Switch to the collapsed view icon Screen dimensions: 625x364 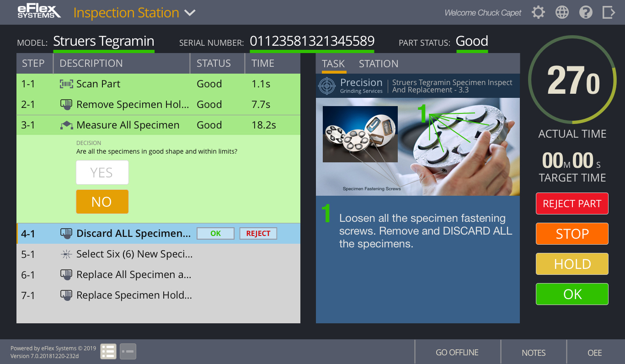(128, 351)
